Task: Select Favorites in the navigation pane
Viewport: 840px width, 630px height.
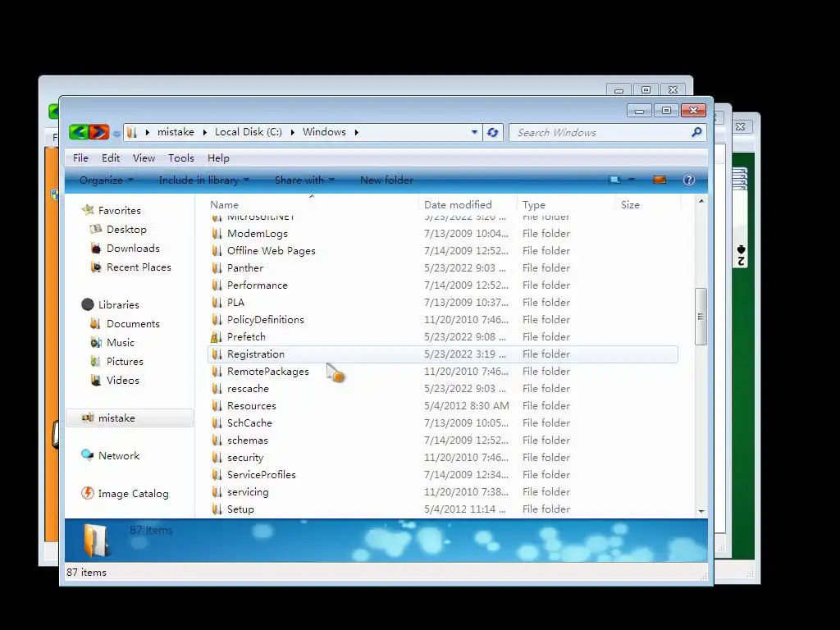Action: (x=120, y=211)
